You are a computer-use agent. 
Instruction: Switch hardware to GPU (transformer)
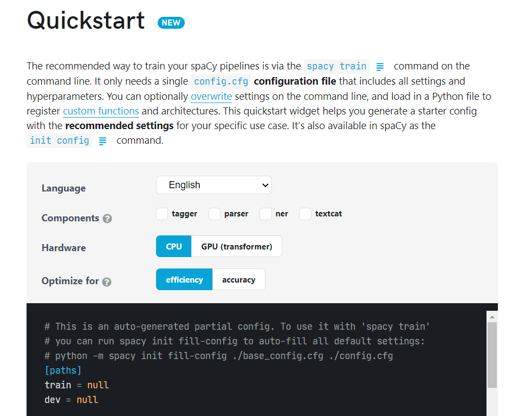click(237, 247)
